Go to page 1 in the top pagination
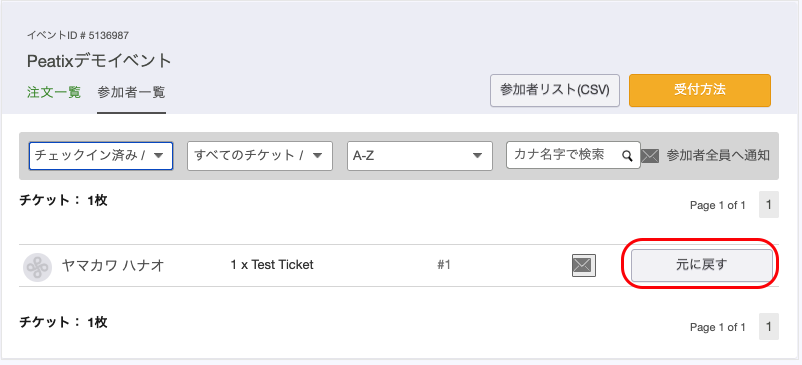802x365 pixels. point(768,205)
